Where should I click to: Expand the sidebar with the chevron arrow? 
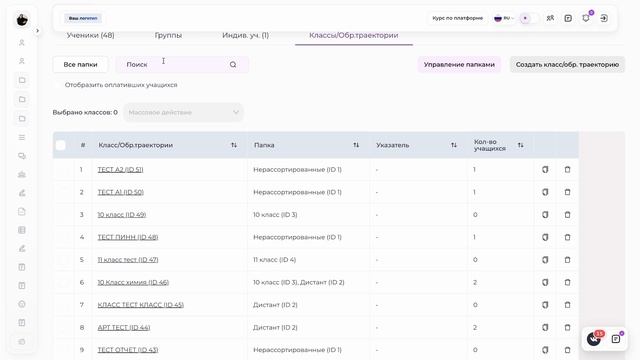[38, 31]
